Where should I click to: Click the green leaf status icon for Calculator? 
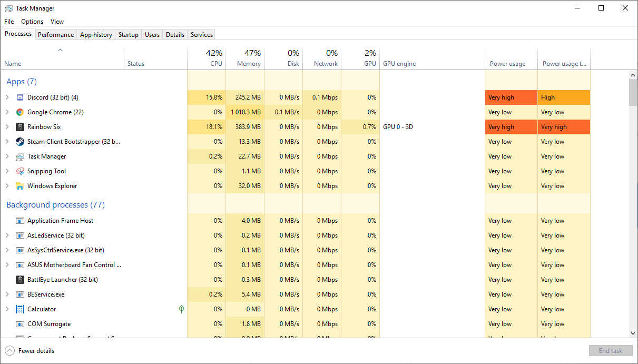pos(182,309)
